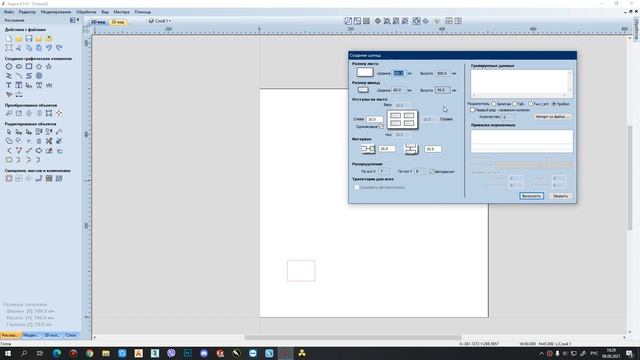The height and width of the screenshot is (360, 640).
Task: Switch to the Модел.. bottom panel tab
Action: [x=30, y=335]
